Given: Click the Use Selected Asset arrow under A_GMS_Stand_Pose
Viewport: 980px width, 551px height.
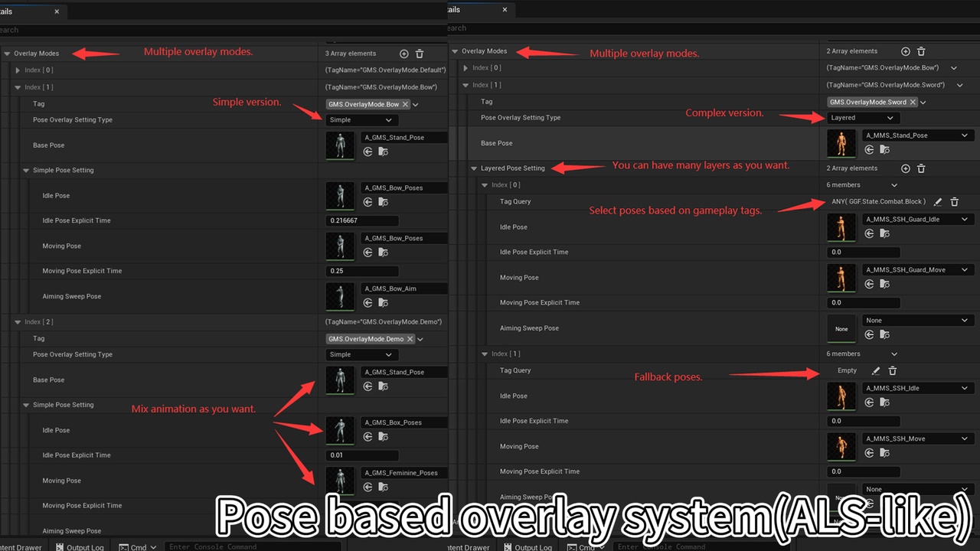Looking at the screenshot, I should (367, 152).
